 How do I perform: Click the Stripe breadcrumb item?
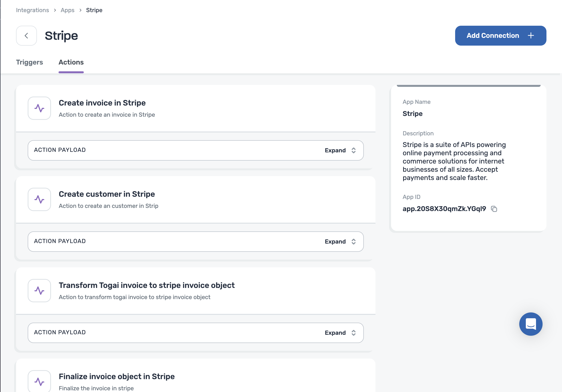pyautogui.click(x=94, y=10)
